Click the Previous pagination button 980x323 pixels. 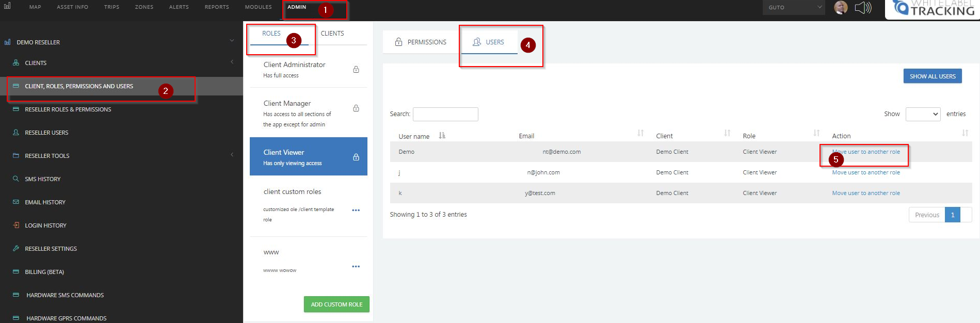click(x=927, y=215)
